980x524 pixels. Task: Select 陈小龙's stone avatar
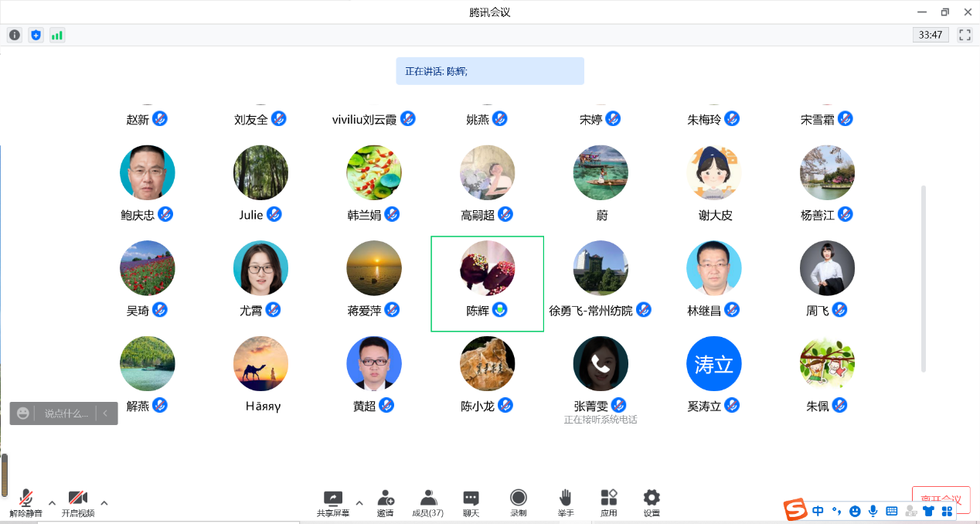click(x=488, y=363)
